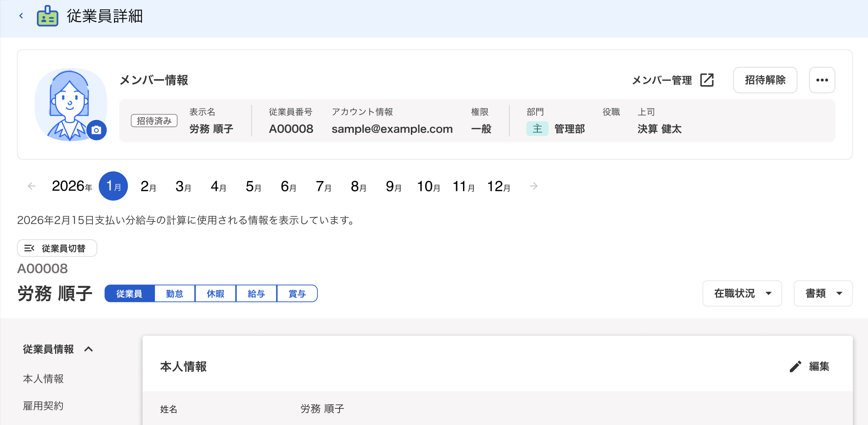Click the 従業員切替 button
The width and height of the screenshot is (868, 425).
pos(57,248)
